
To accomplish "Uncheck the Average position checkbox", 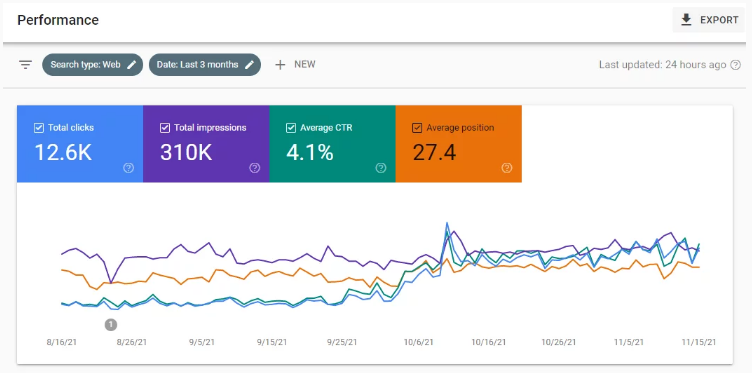I will (417, 128).
